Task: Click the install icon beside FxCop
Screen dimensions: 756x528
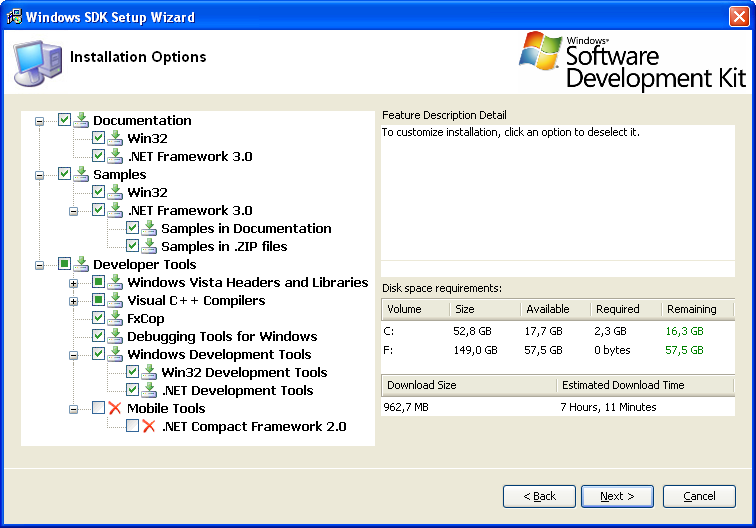Action: coord(115,318)
